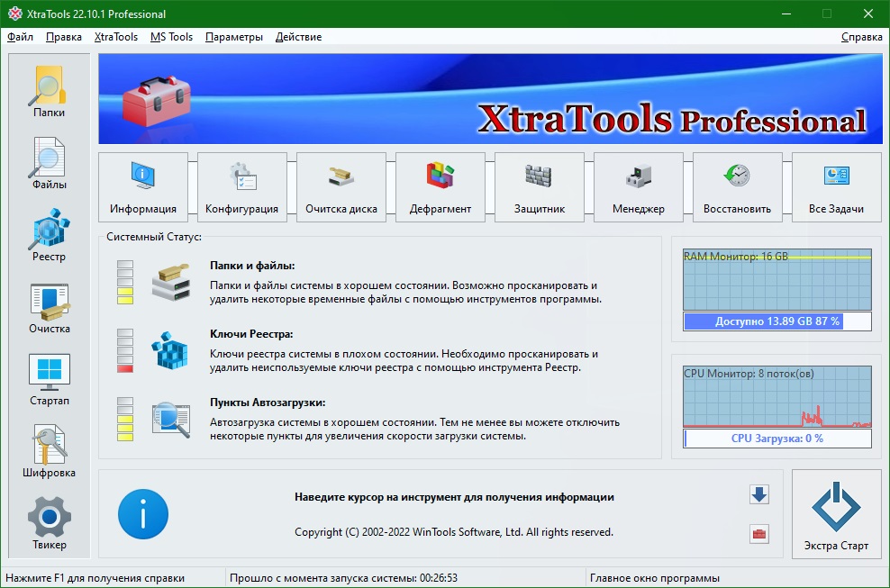890x588 pixels.
Task: Open the Файлы tool from the sidebar
Action: point(48,163)
